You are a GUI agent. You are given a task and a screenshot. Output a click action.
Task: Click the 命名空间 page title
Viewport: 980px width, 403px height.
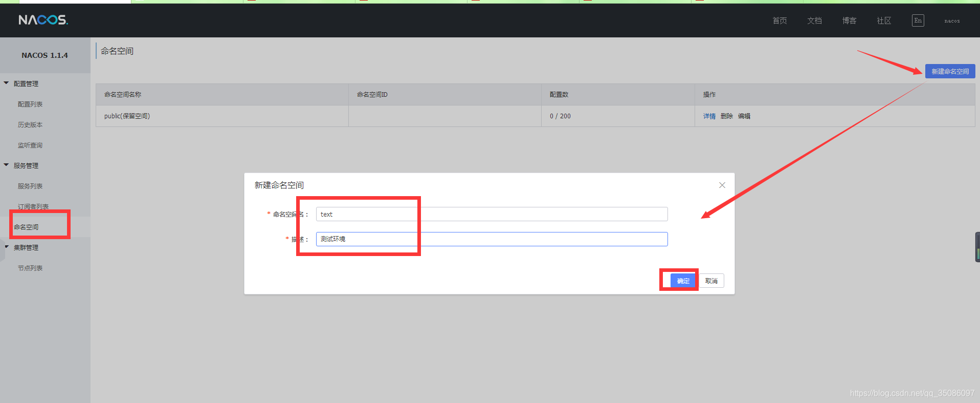tap(117, 51)
